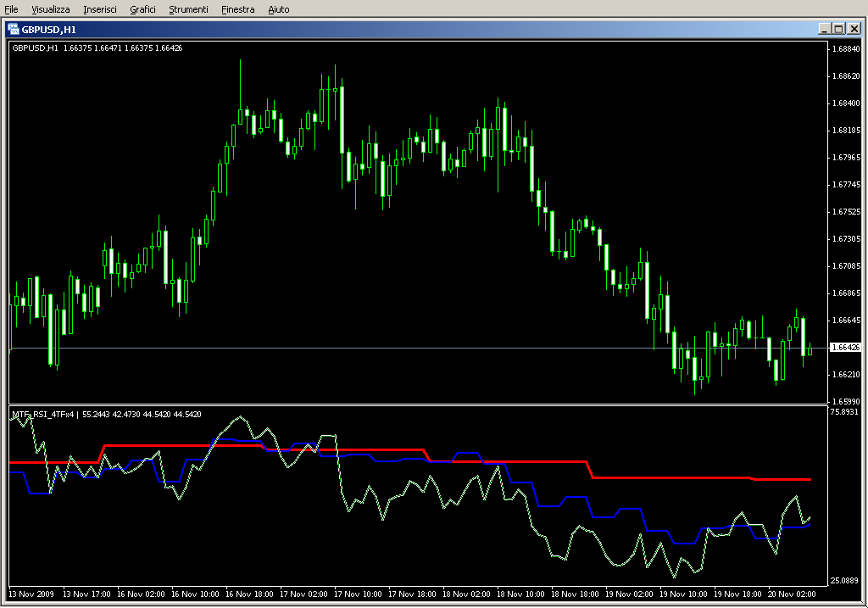Click the 13 Nov 17:00 time label

tap(86, 594)
